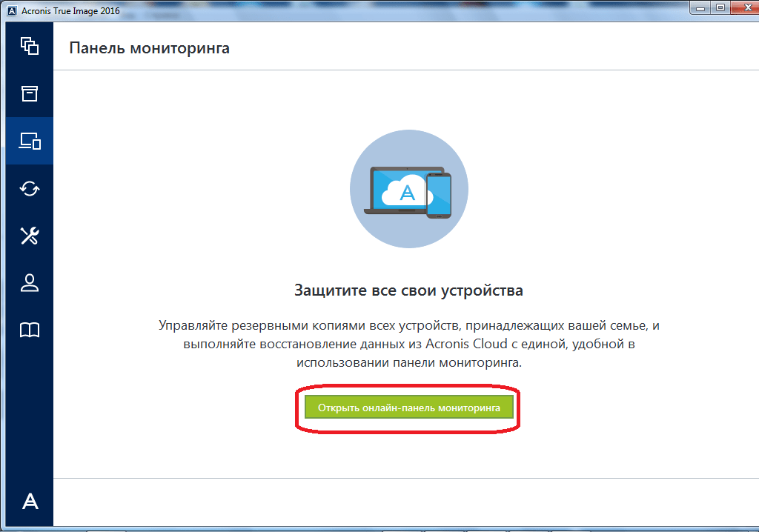Click the 'Панель мониторинга' page heading
Screen dimensions: 759x532
150,48
